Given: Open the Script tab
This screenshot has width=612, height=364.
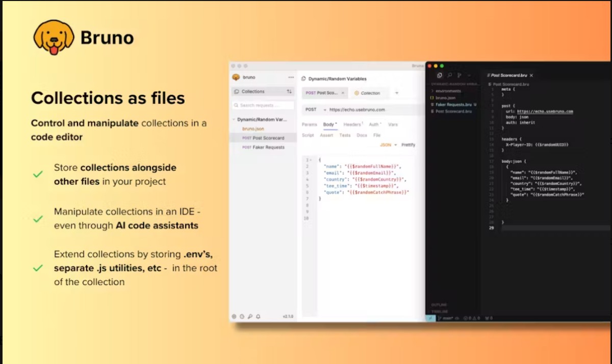Looking at the screenshot, I should (x=308, y=135).
